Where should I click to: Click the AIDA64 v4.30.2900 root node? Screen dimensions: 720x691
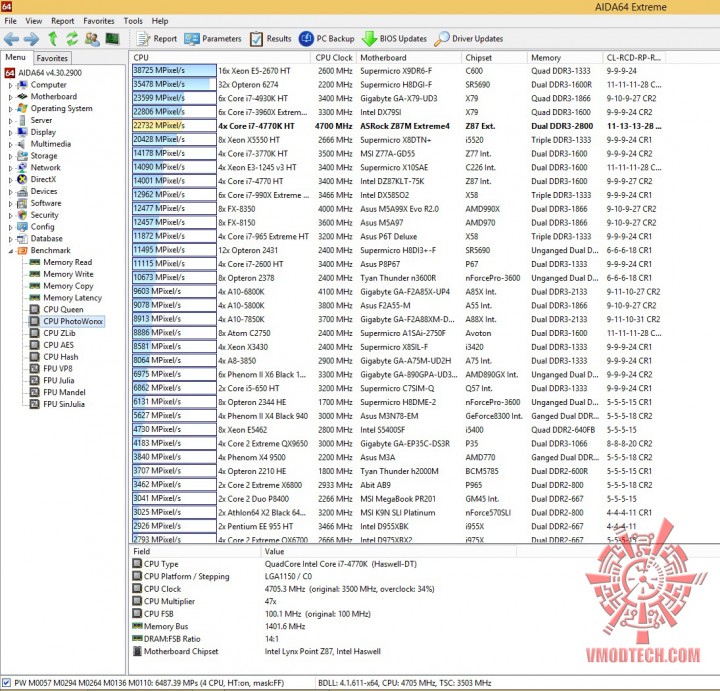click(x=50, y=73)
